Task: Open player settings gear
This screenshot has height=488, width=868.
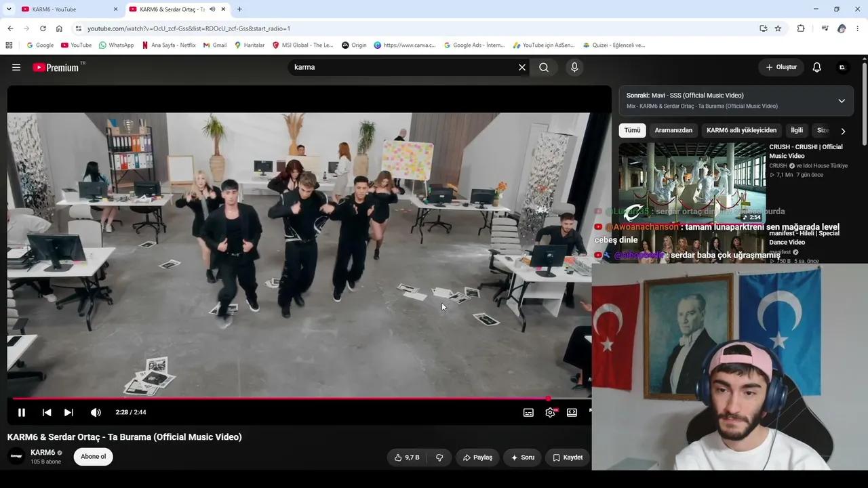Action: coord(550,412)
